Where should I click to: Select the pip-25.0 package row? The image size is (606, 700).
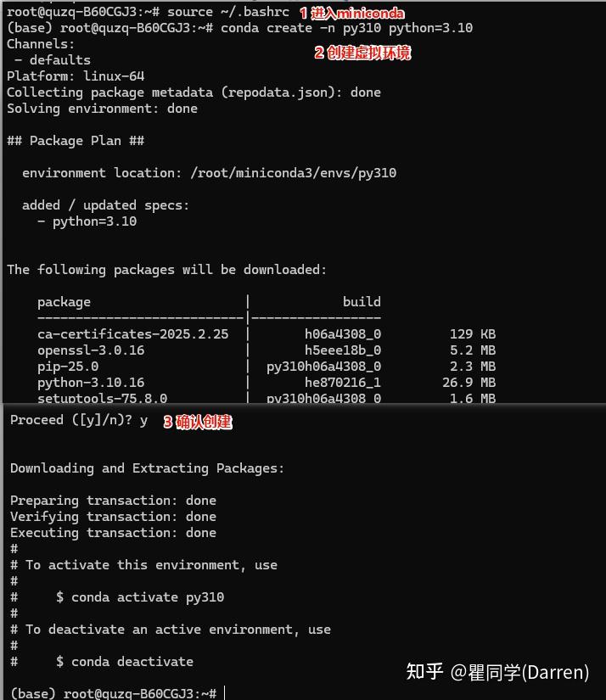68,367
